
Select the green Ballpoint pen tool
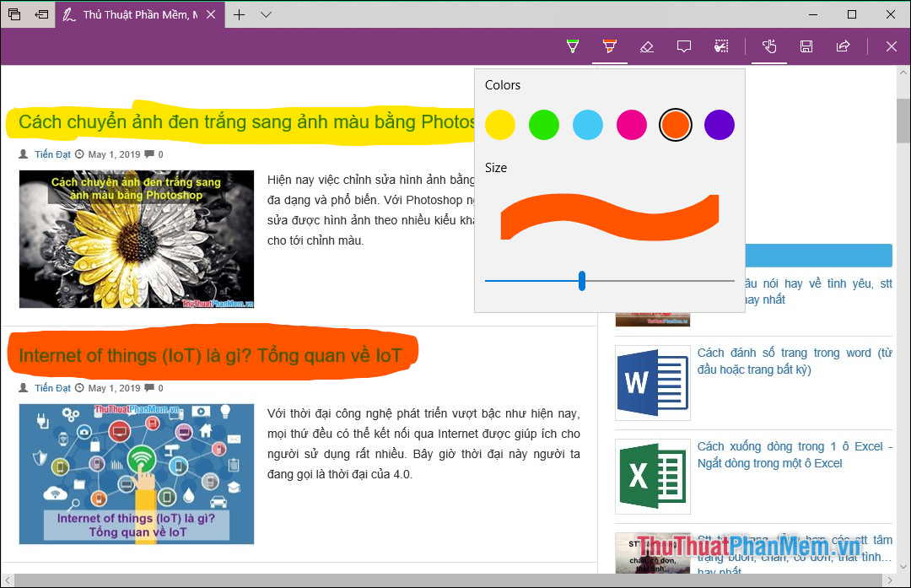coord(572,46)
